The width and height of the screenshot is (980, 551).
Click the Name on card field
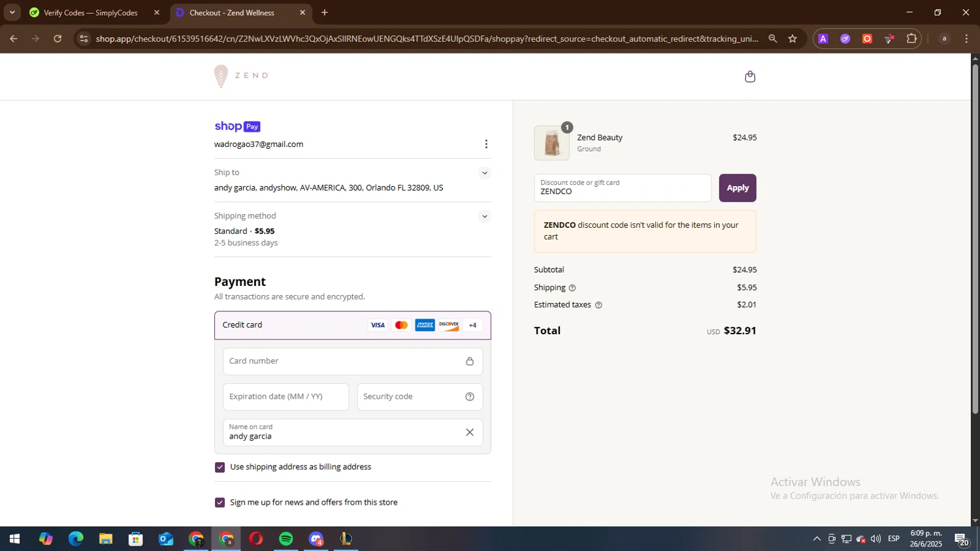click(353, 432)
